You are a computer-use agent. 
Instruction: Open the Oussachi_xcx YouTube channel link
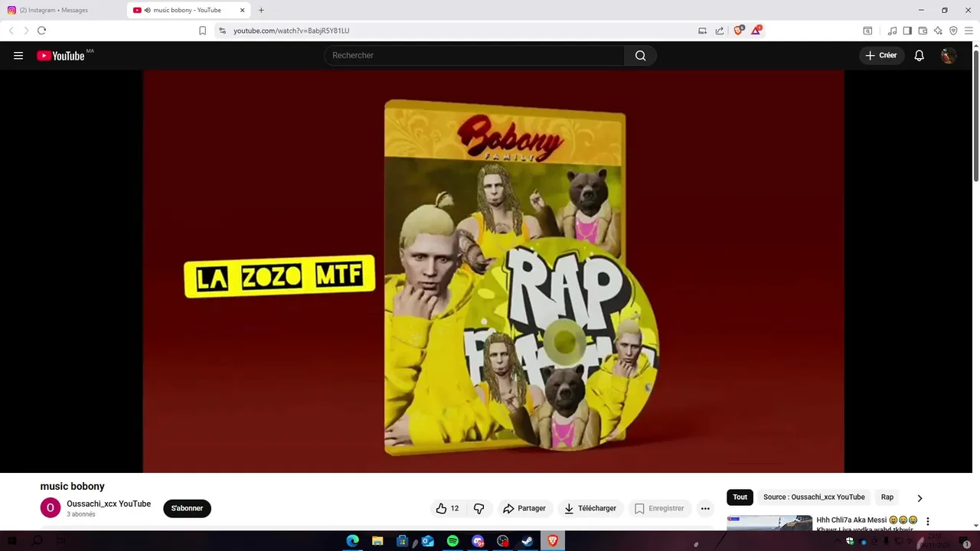[109, 504]
